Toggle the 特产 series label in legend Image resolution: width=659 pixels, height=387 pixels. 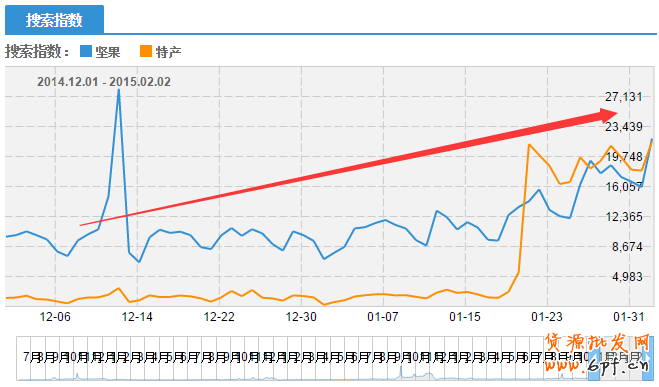169,52
